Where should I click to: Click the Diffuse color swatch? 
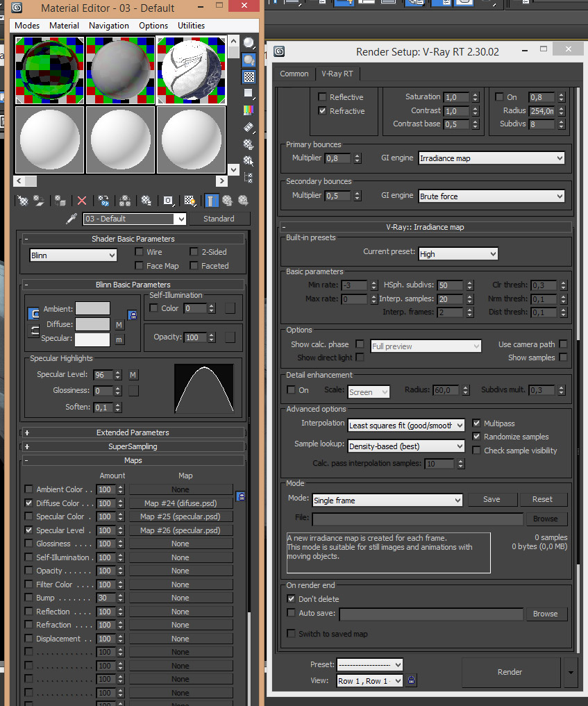tap(92, 324)
